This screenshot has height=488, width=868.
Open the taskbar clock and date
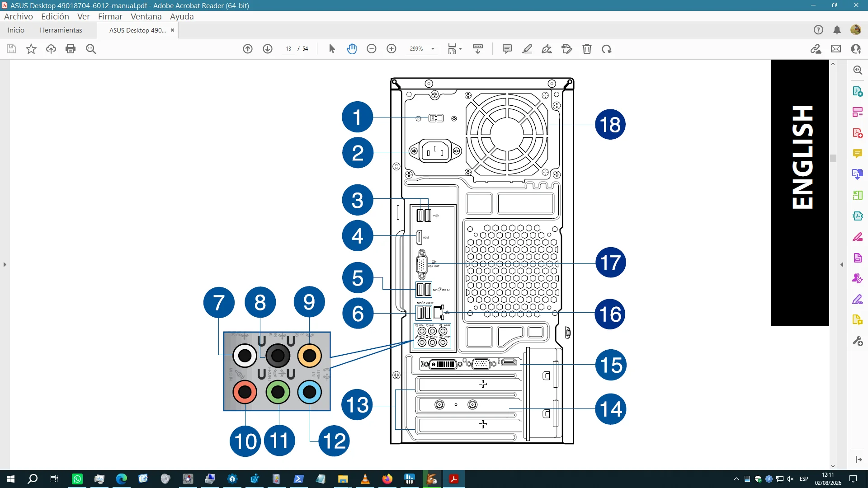(828, 479)
